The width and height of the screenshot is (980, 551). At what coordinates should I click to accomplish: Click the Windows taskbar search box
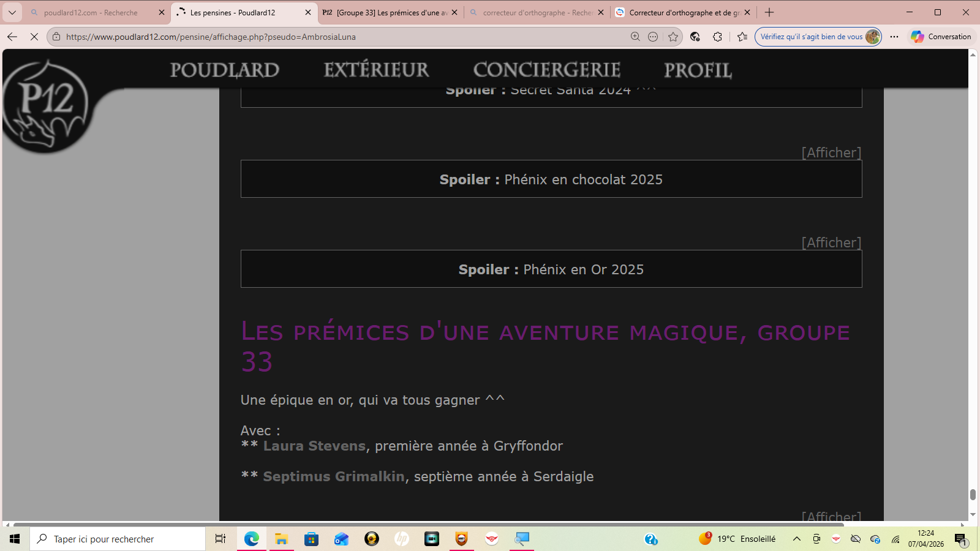coord(118,539)
